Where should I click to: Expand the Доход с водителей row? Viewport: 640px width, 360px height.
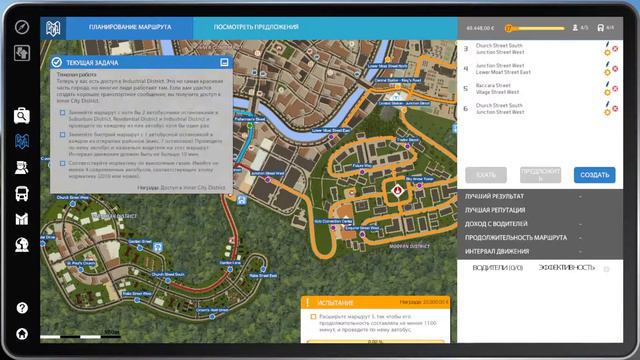coord(540,224)
